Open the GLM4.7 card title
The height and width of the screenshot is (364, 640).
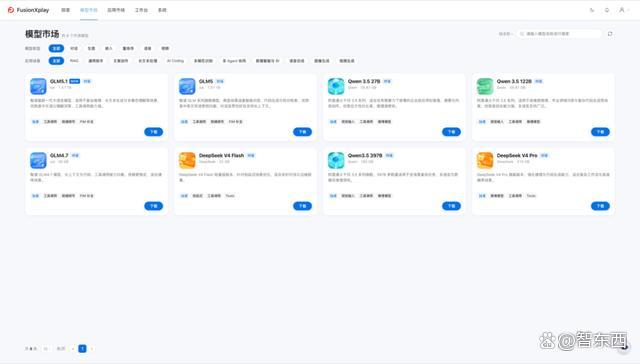click(59, 155)
